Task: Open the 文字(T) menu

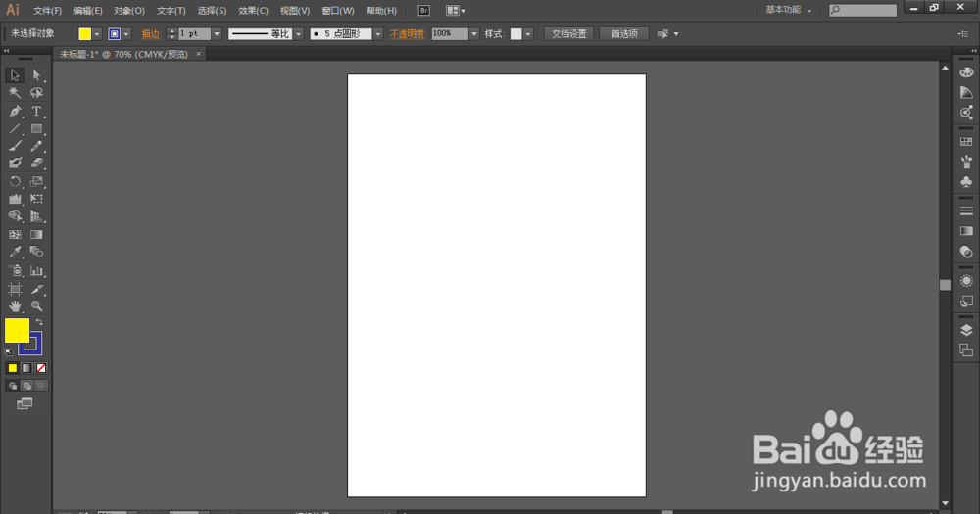Action: 171,11
